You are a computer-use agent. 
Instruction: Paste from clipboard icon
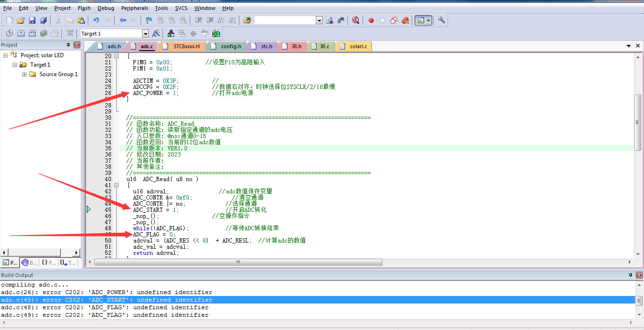tap(81, 20)
